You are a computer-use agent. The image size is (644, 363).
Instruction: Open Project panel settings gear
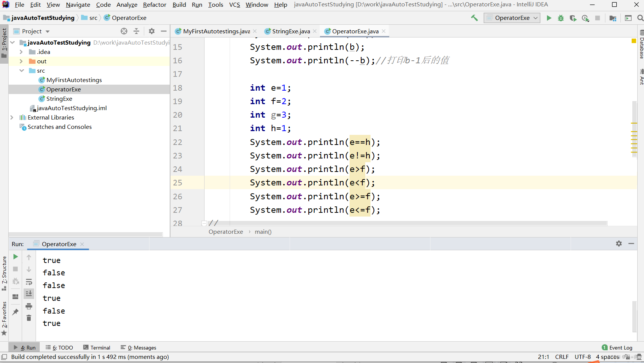click(152, 31)
